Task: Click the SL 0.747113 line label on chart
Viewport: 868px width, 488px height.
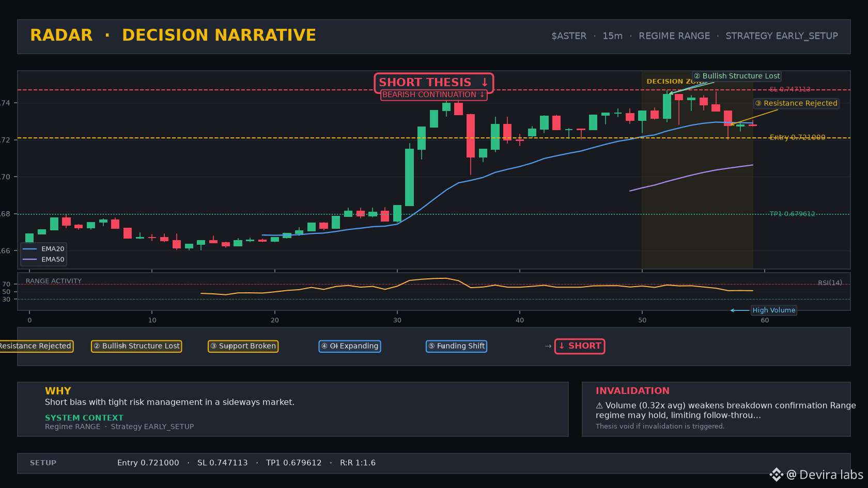Action: click(790, 89)
